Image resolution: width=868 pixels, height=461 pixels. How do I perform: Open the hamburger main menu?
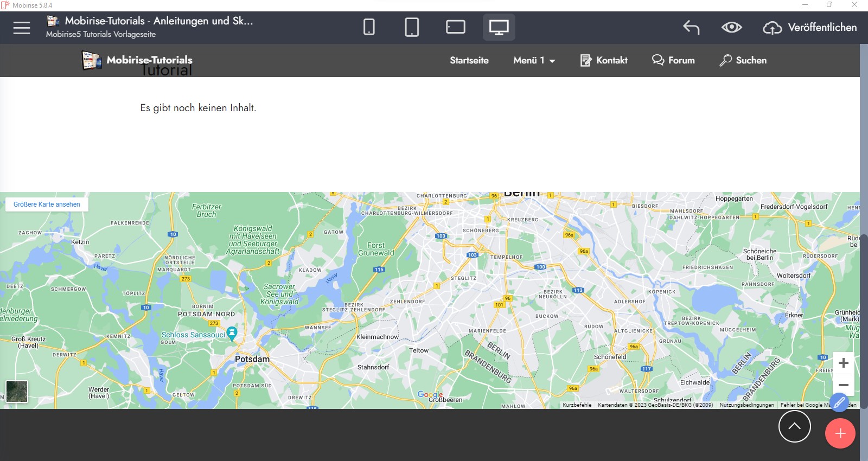pos(22,28)
